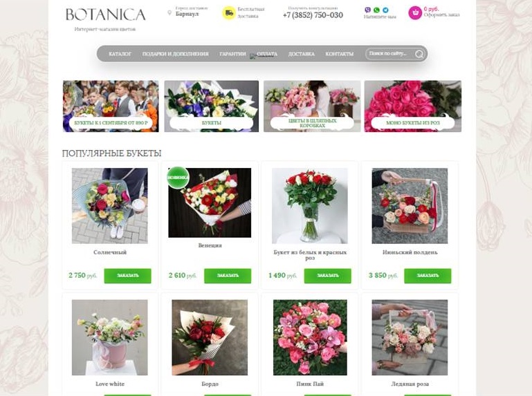
Task: Click the location pin icon
Action: [x=169, y=13]
